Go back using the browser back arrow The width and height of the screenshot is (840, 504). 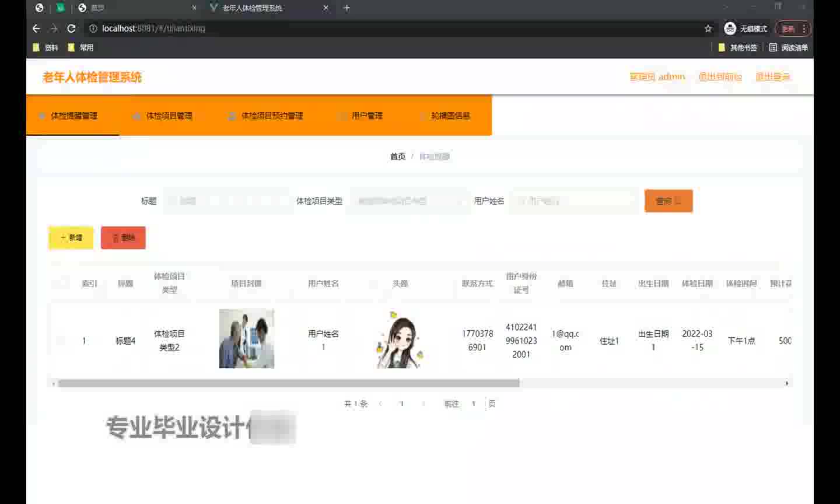coord(36,29)
